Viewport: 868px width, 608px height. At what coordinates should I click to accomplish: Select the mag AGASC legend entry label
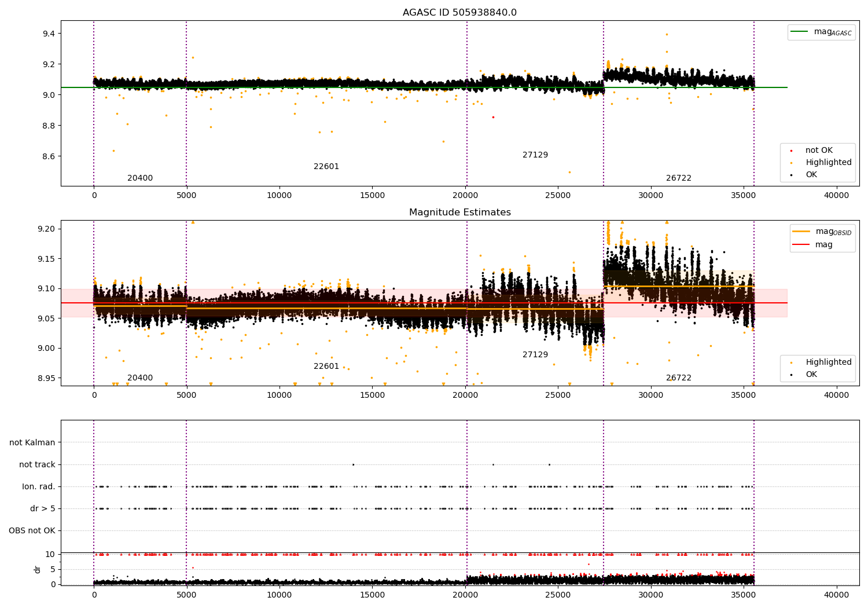tap(833, 32)
